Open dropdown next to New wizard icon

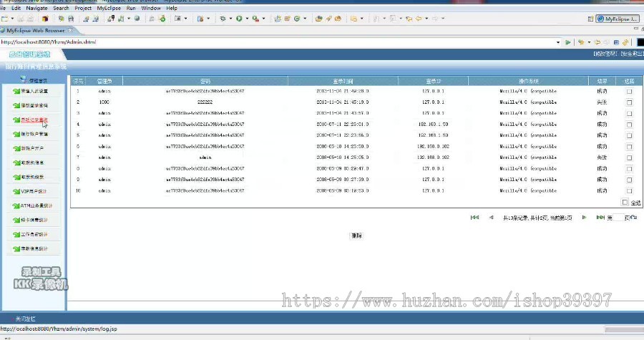(x=12, y=19)
